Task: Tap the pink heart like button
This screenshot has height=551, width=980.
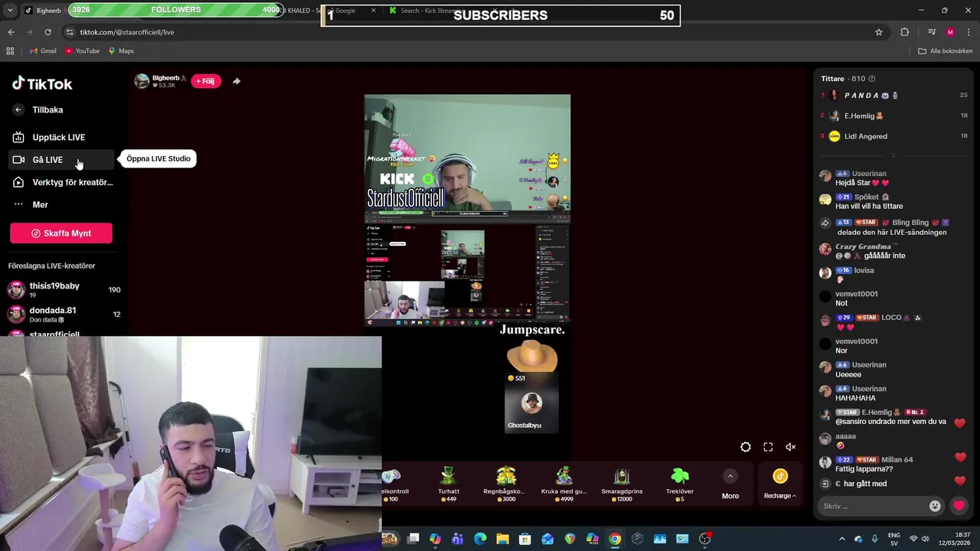Action: pos(959,506)
